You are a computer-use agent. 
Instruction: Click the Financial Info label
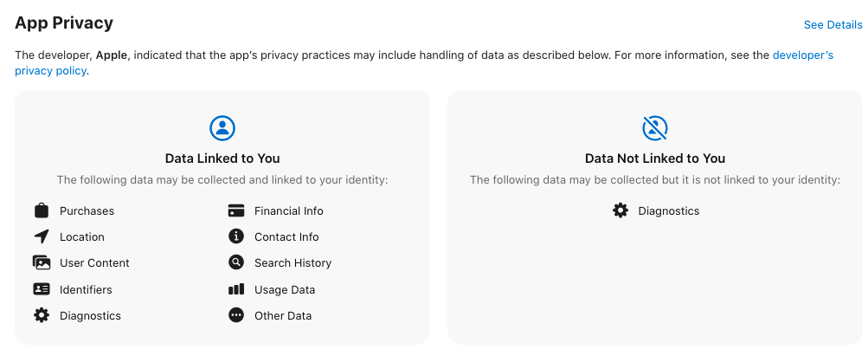[288, 210]
